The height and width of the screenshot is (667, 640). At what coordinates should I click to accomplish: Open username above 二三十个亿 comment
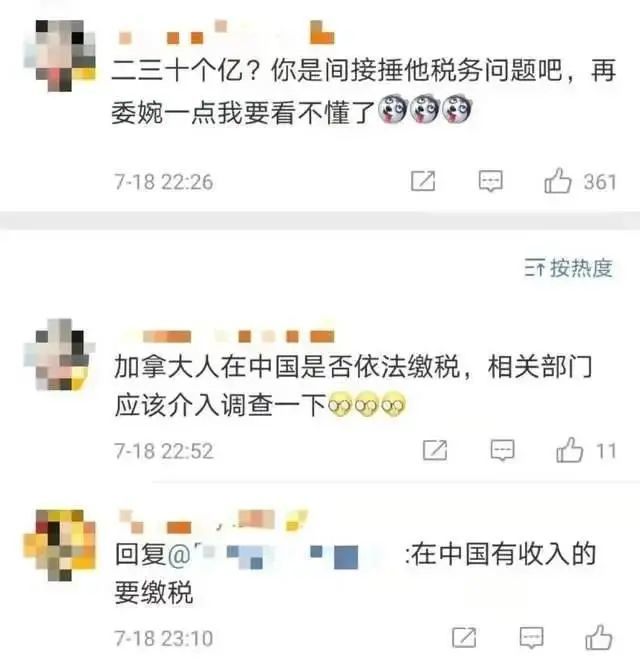[x=225, y=33]
